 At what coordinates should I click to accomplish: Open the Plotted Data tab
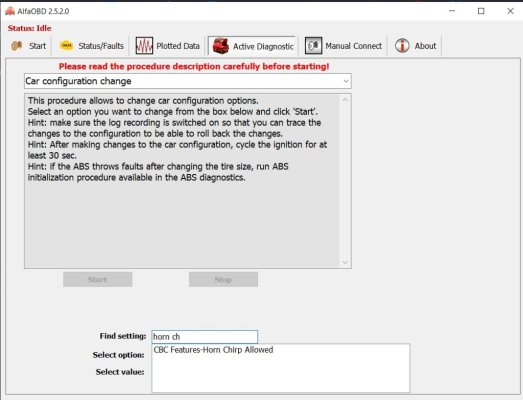168,46
